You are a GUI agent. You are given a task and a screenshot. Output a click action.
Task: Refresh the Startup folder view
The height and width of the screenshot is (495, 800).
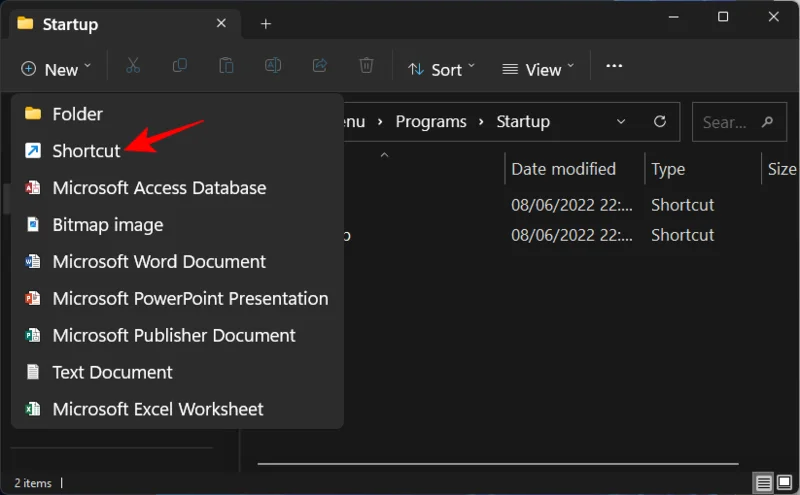pyautogui.click(x=660, y=121)
